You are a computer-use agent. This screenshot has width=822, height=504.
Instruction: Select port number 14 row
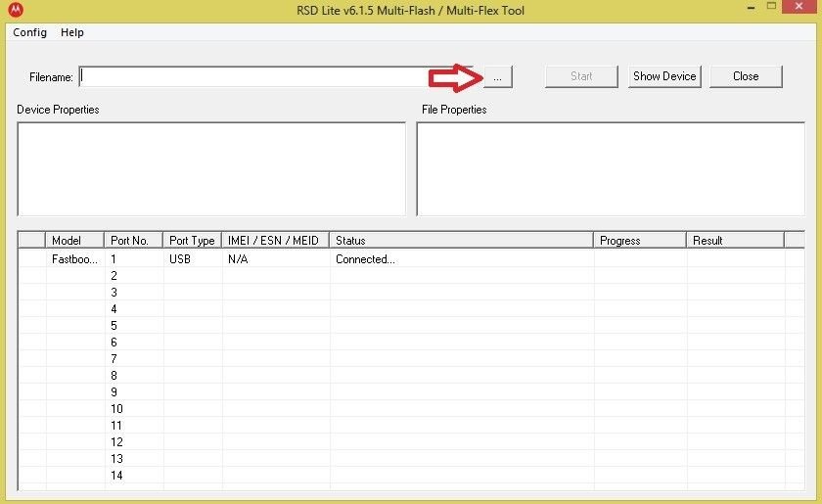(411, 476)
